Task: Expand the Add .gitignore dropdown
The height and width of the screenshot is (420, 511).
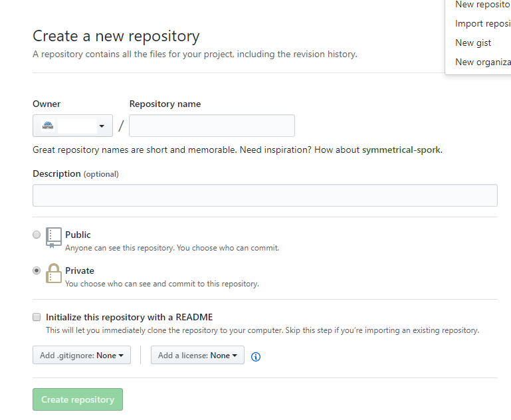Action: (x=82, y=356)
